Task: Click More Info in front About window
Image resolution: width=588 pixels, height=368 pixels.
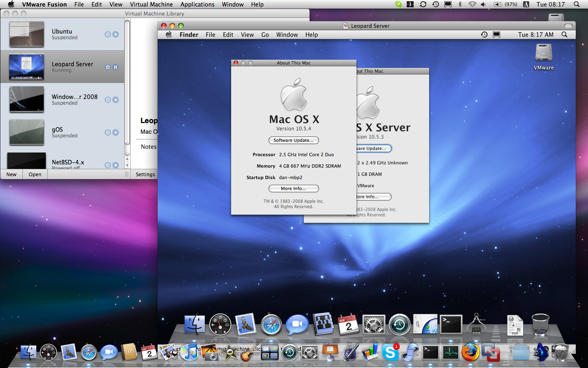Action: click(x=294, y=188)
